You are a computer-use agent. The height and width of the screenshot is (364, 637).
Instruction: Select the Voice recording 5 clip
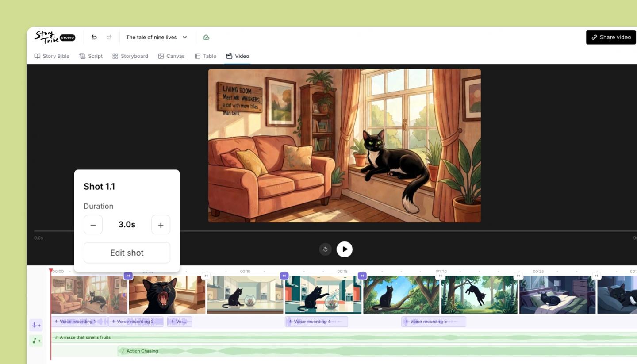coord(434,322)
